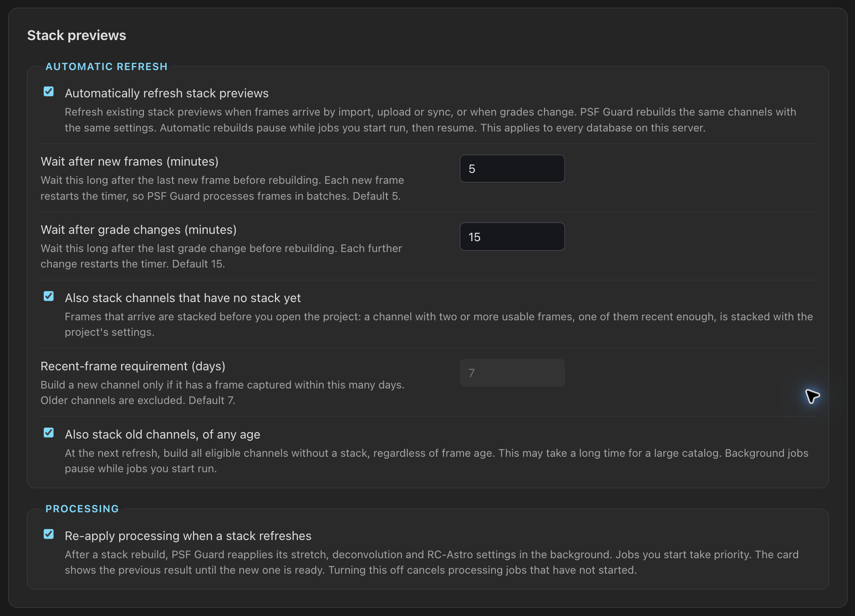Click description starting 'After a stack rebuild'
855x616 pixels.
pyautogui.click(x=432, y=562)
